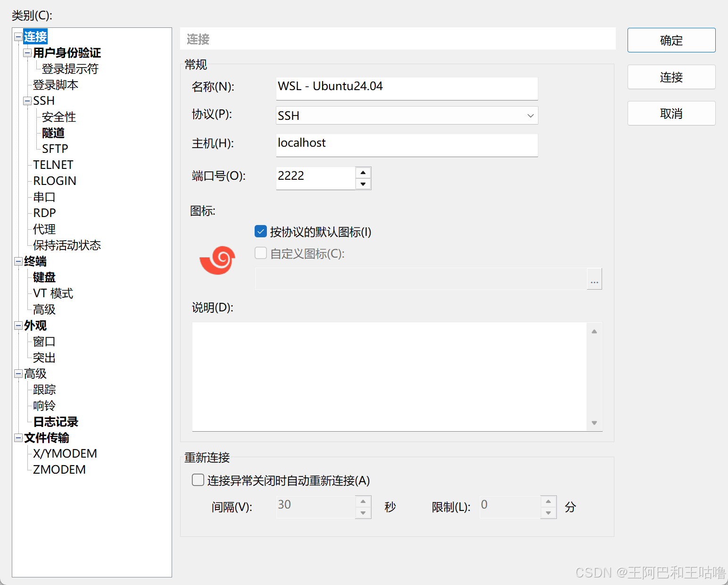The height and width of the screenshot is (585, 728).
Task: Click the browse ellipsis button for custom icon
Action: [x=595, y=279]
